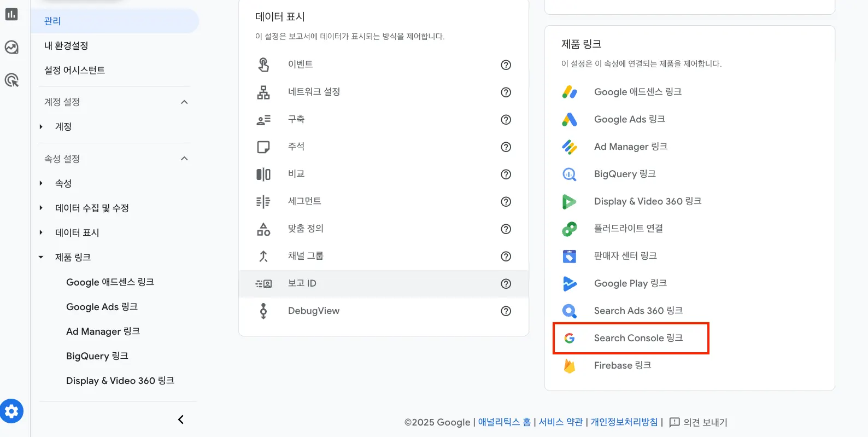This screenshot has height=437, width=868.
Task: Collapse the 제품 링크 sidebar arrow
Action: [41, 257]
